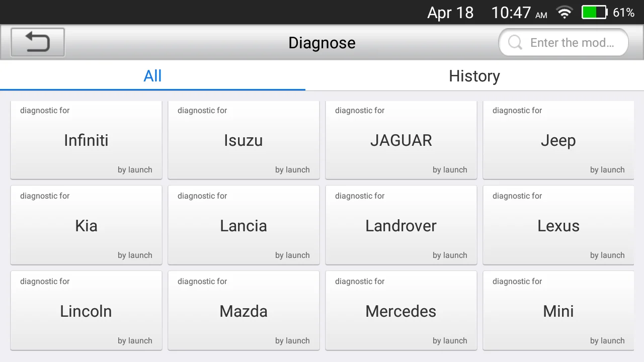This screenshot has width=644, height=362.
Task: Open diagnostic for Isuzu
Action: pos(244,140)
